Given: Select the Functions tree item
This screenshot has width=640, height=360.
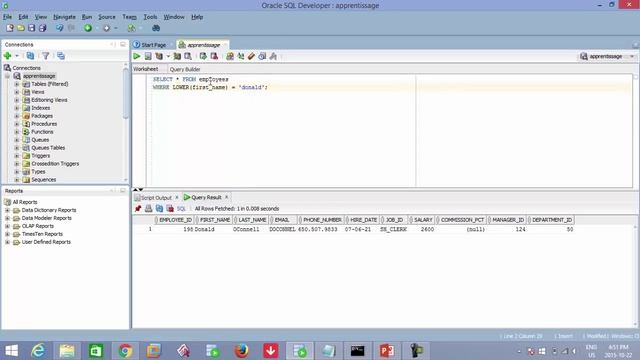Looking at the screenshot, I should click(42, 132).
